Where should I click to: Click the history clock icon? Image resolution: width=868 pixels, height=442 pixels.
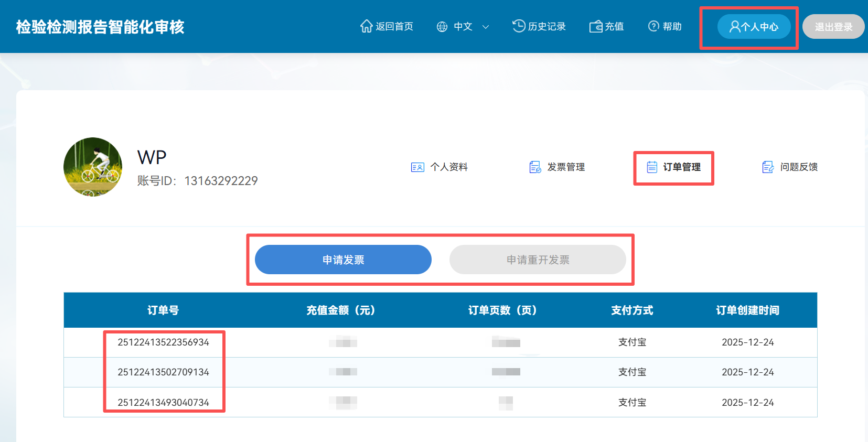[x=519, y=26]
